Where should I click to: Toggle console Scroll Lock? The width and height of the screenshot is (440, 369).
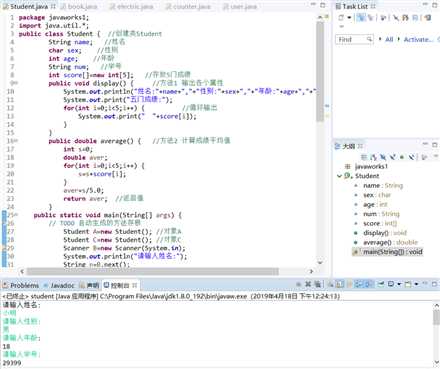point(340,284)
